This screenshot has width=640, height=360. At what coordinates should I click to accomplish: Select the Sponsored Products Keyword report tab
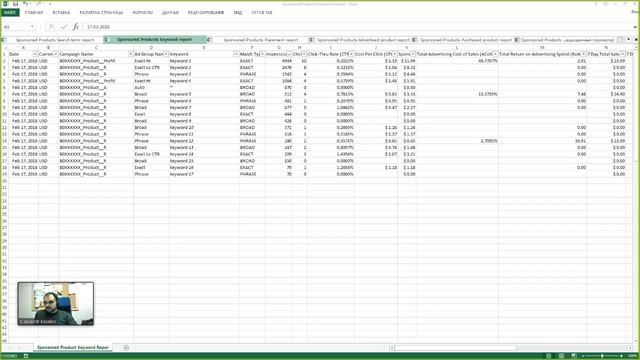[x=155, y=40]
